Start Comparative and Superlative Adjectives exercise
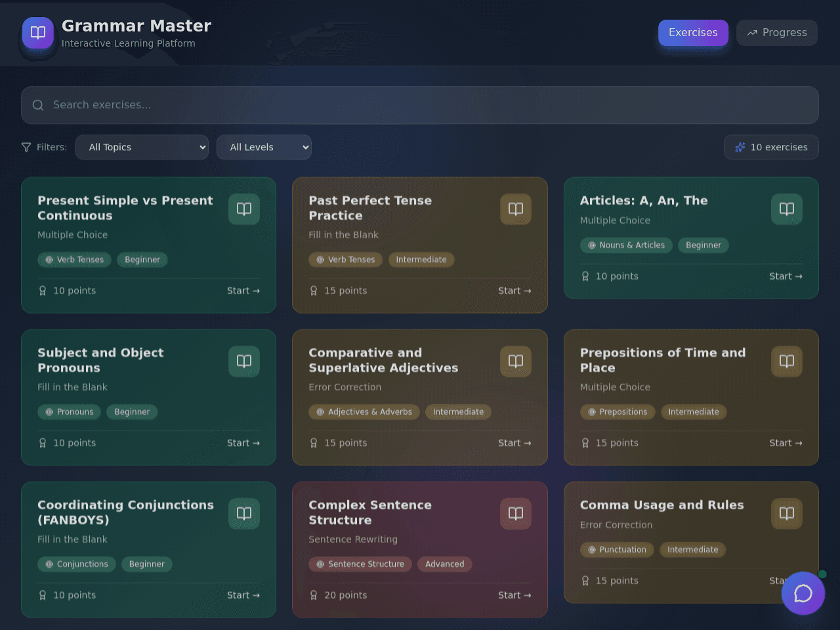The image size is (840, 630). pos(514,443)
